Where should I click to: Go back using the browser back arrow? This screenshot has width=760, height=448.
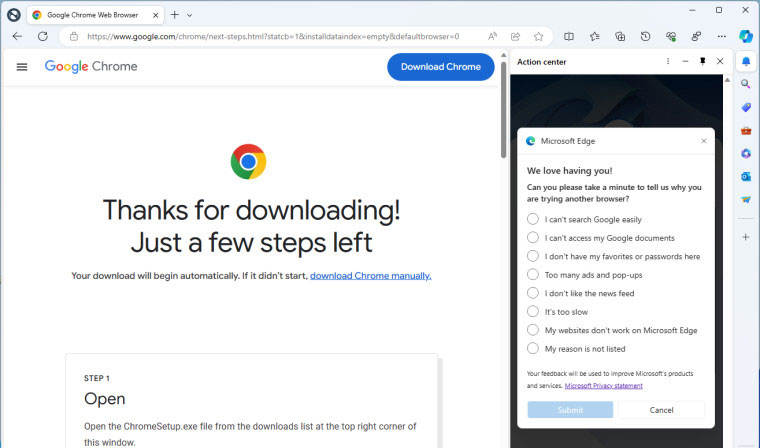pyautogui.click(x=17, y=36)
